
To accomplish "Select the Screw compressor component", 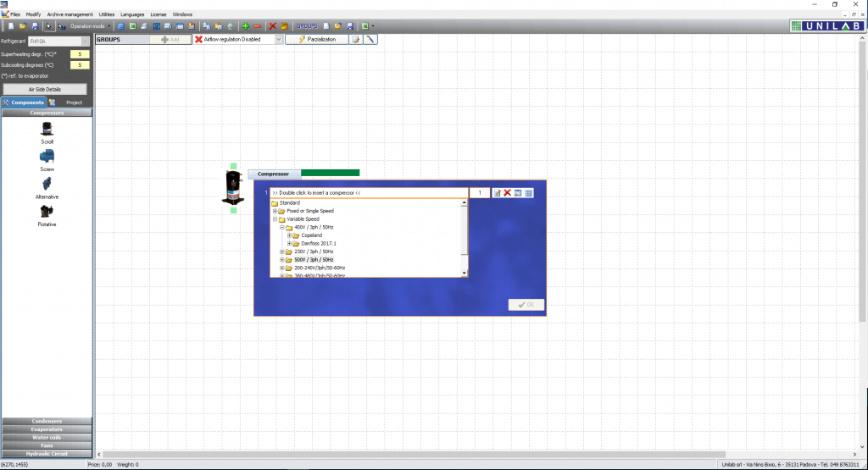I will pyautogui.click(x=47, y=160).
